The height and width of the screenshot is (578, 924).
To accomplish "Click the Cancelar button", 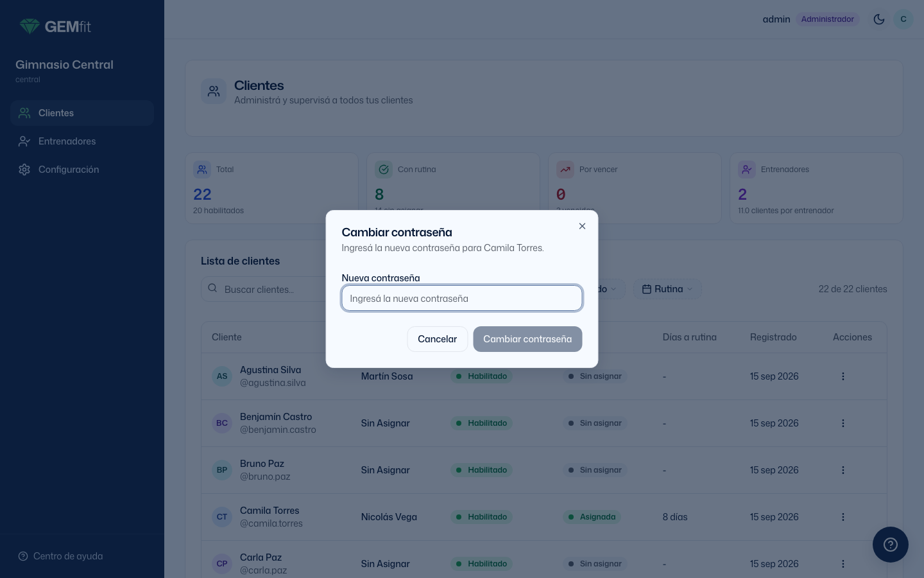I will [x=438, y=339].
